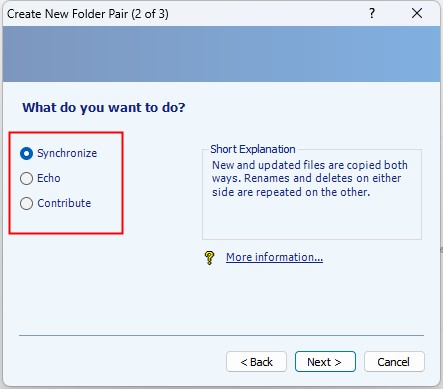Image resolution: width=443 pixels, height=389 pixels.
Task: Click the title bar question mark help button
Action: [372, 13]
